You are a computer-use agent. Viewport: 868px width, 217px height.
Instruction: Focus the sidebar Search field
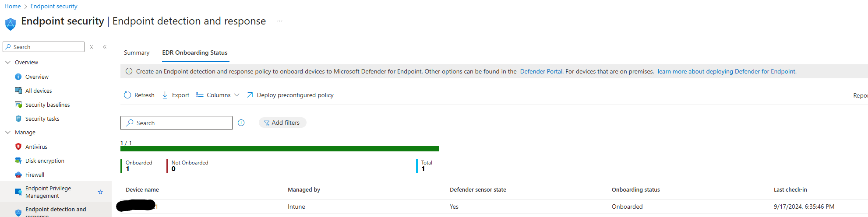coord(43,47)
